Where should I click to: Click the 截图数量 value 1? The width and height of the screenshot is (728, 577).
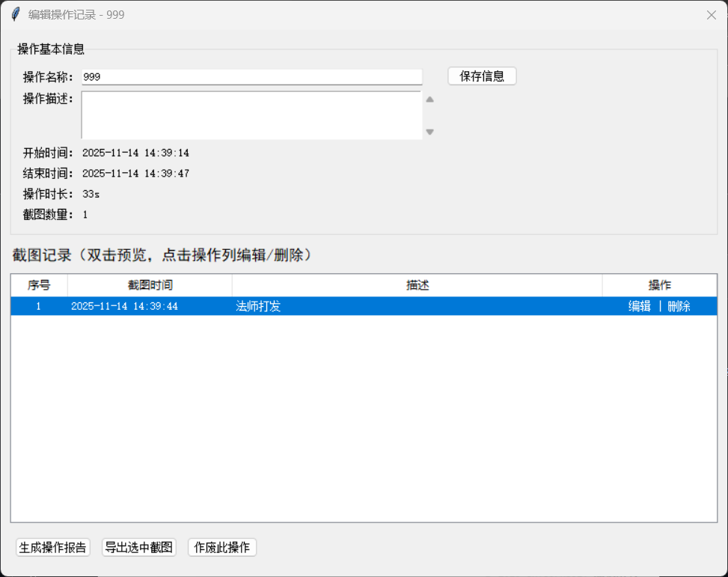[85, 214]
